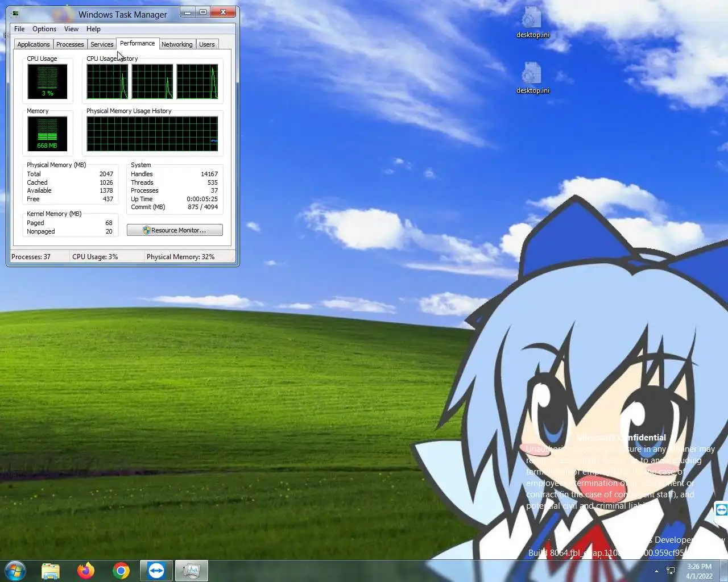Image resolution: width=728 pixels, height=582 pixels.
Task: Click the lower desktop.ini desktop icon
Action: pos(532,78)
